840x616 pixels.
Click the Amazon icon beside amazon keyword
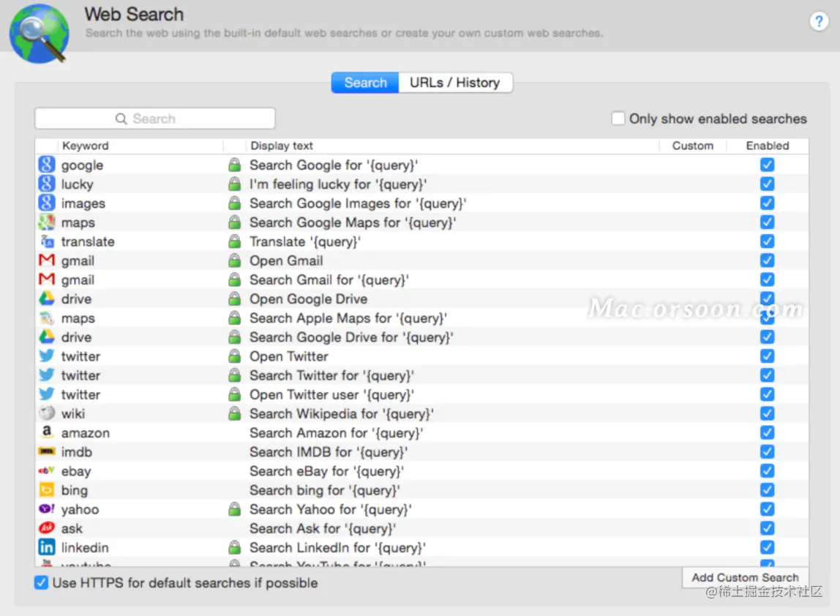pyautogui.click(x=47, y=432)
